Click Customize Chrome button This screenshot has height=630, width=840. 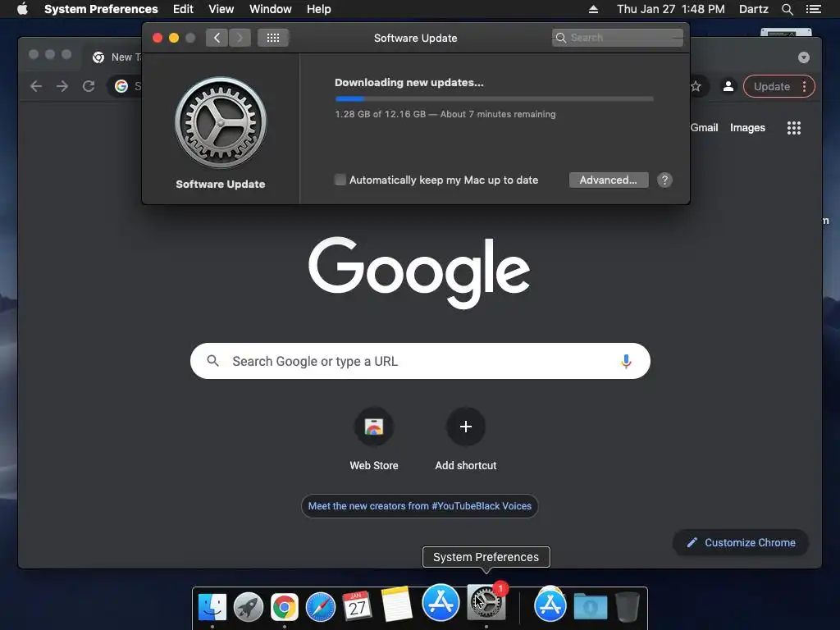741,543
